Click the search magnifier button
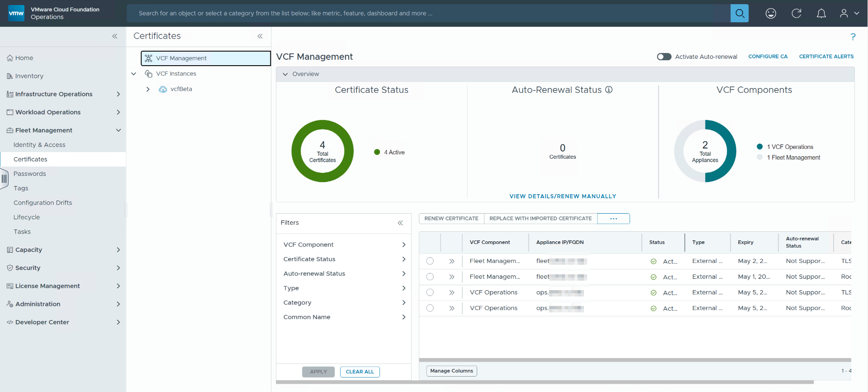The width and height of the screenshot is (868, 392). [x=740, y=13]
